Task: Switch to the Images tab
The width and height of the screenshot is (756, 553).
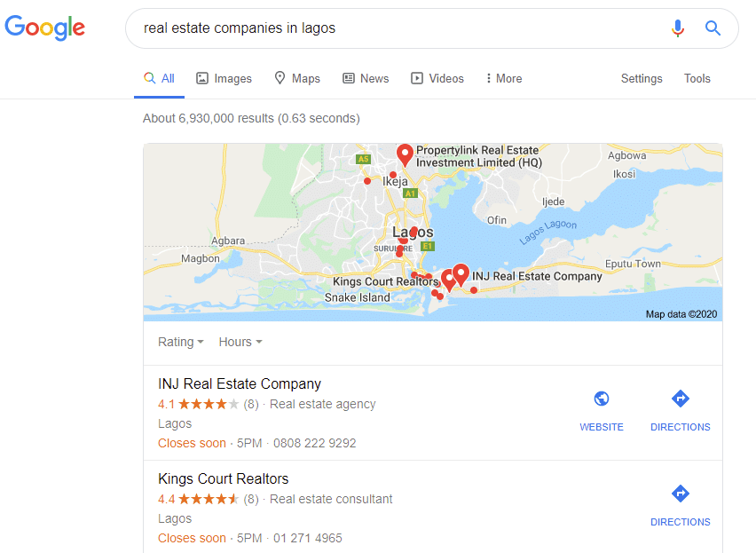Action: (224, 79)
